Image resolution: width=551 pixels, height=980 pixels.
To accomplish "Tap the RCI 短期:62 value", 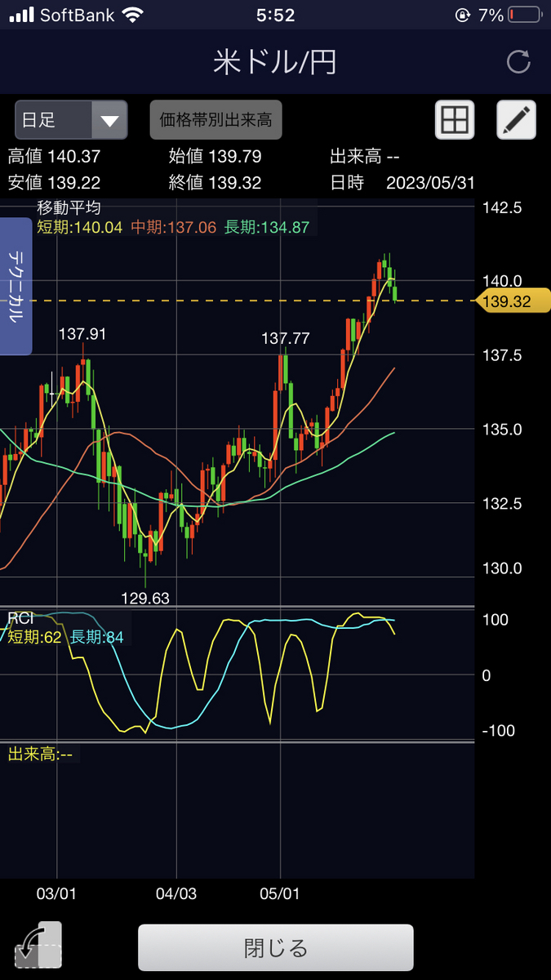I will (x=34, y=637).
